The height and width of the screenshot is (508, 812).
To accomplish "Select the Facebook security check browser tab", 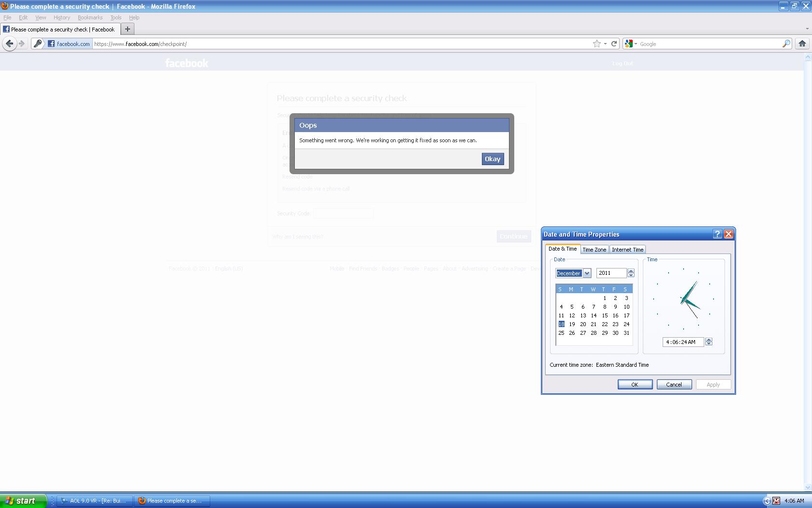I will (60, 29).
